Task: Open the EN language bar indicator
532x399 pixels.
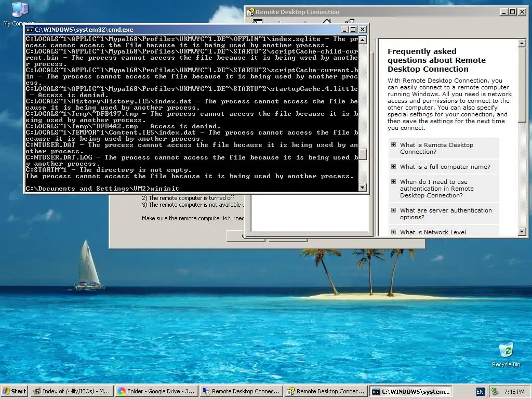Action: pos(480,392)
